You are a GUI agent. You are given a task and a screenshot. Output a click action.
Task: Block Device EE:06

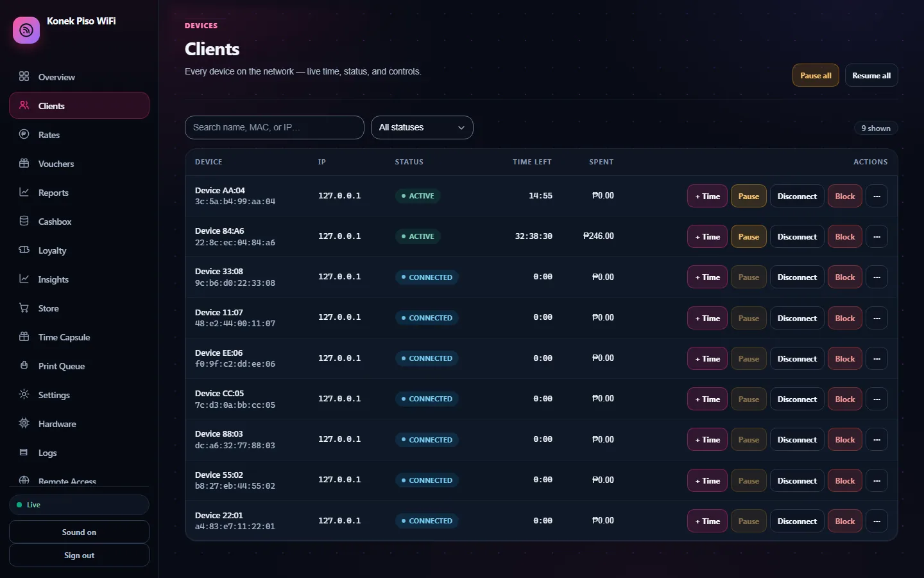click(845, 358)
